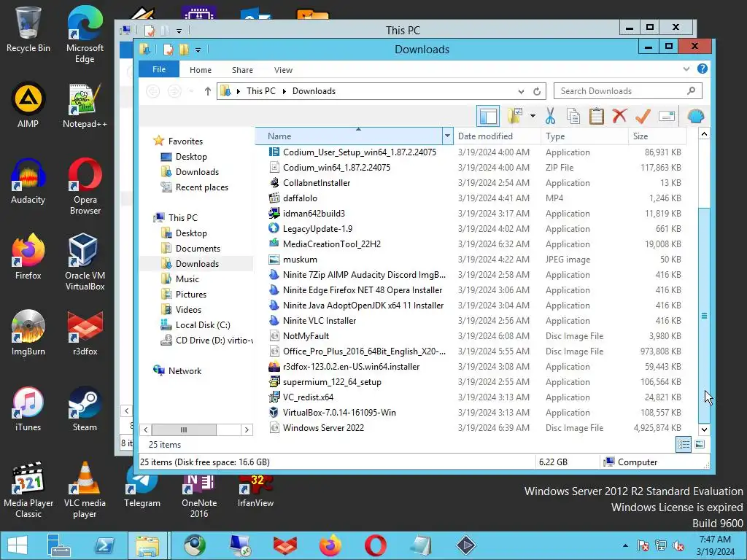Image resolution: width=747 pixels, height=560 pixels.
Task: Open Steam desktop icon
Action: [85, 409]
